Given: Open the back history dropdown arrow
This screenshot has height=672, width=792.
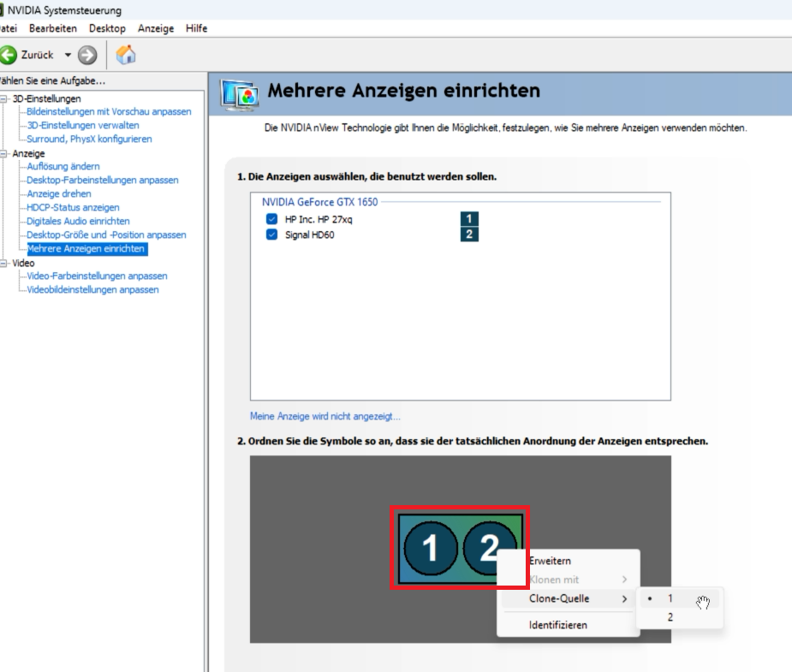Looking at the screenshot, I should (x=68, y=55).
